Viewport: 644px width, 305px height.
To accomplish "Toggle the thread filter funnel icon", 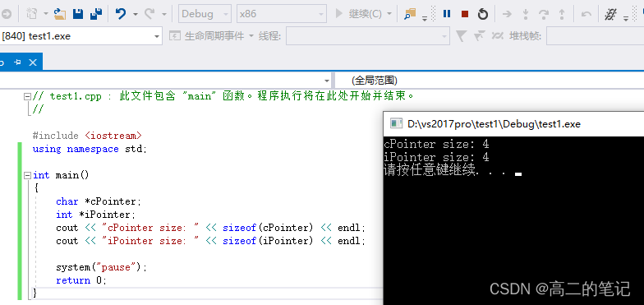I will pyautogui.click(x=461, y=36).
